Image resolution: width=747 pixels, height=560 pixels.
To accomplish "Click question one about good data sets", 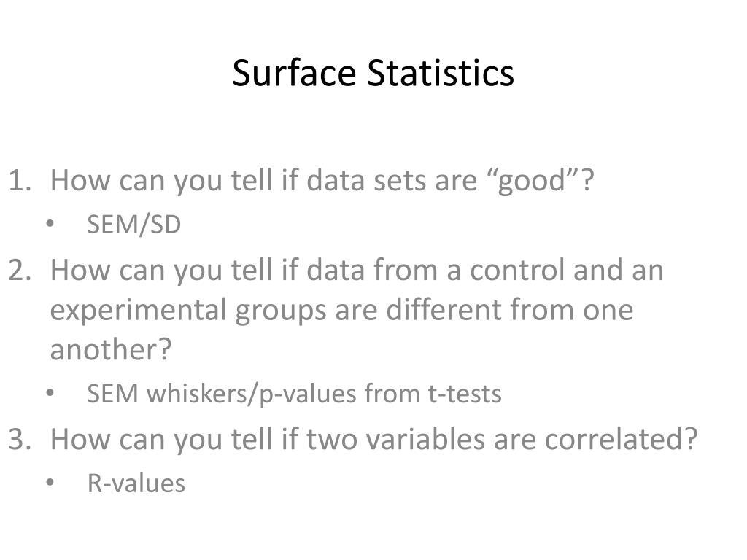I will tap(322, 181).
